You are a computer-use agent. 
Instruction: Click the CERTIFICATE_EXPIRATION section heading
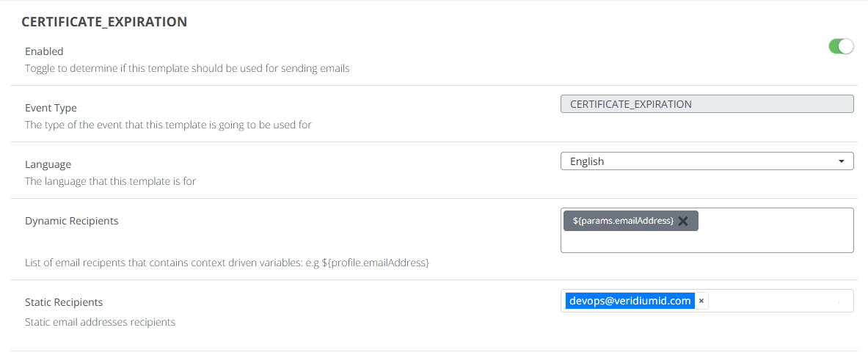[104, 22]
